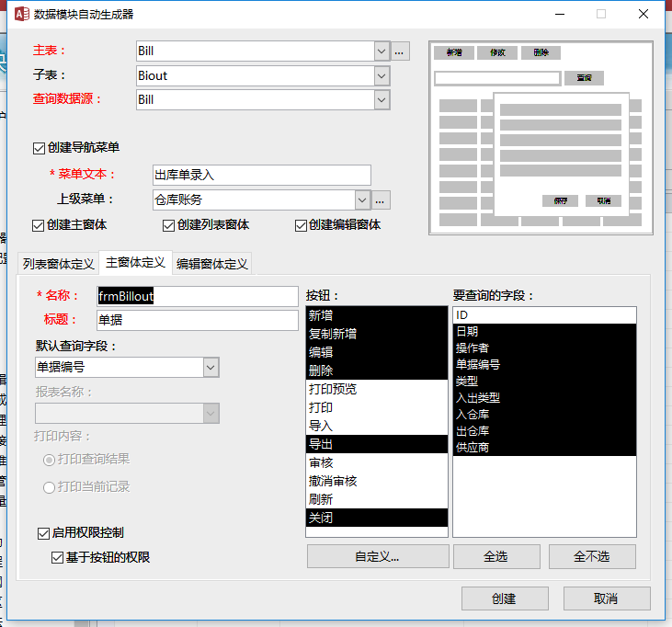The image size is (672, 627).
Task: Switch to the 列表窗体定义 tab
Action: pyautogui.click(x=58, y=264)
